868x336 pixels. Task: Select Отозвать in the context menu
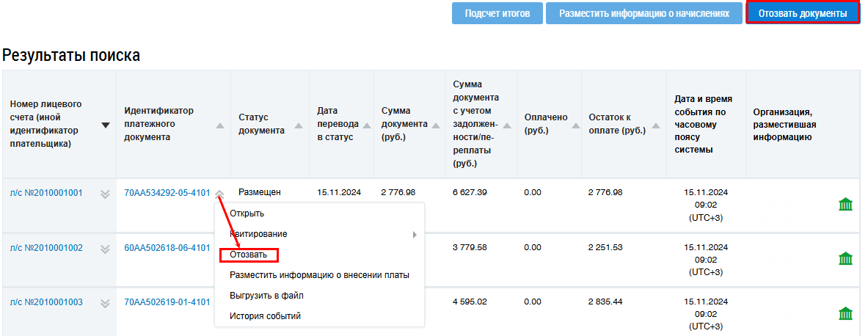coord(249,255)
